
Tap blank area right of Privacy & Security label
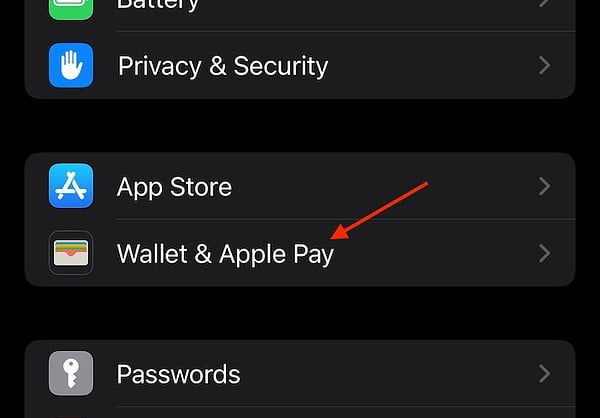click(432, 65)
